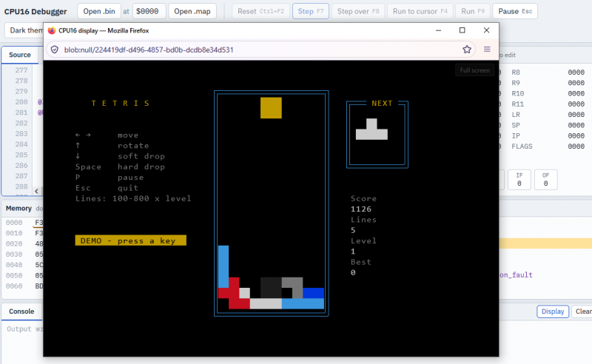Screen dimensions: 592x364
Task: Minimize the CPU16 display Firefox window
Action: click(438, 30)
